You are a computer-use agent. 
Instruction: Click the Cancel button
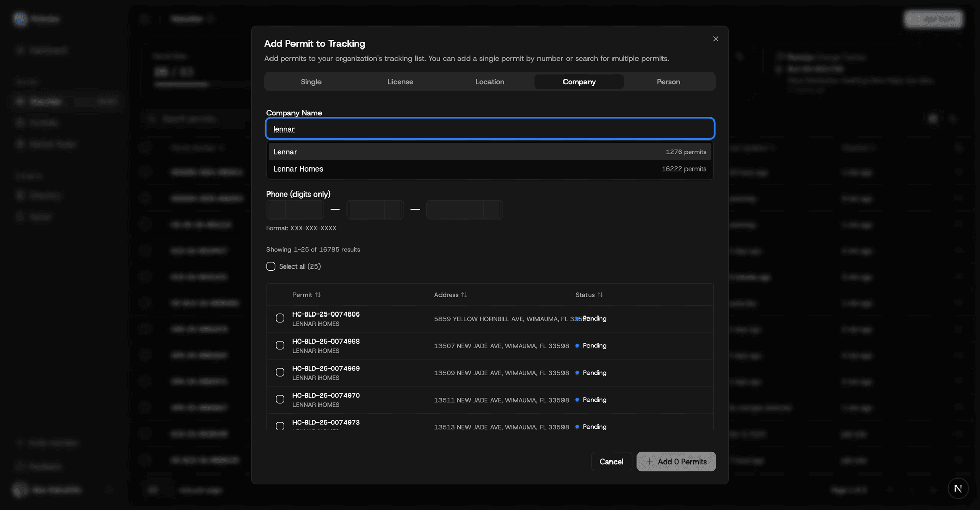pos(611,462)
